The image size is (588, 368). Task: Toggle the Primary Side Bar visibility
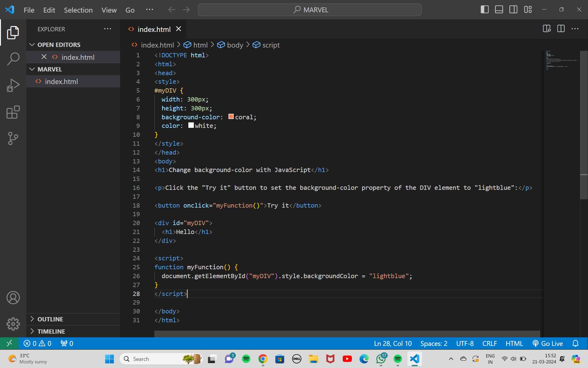coord(485,10)
